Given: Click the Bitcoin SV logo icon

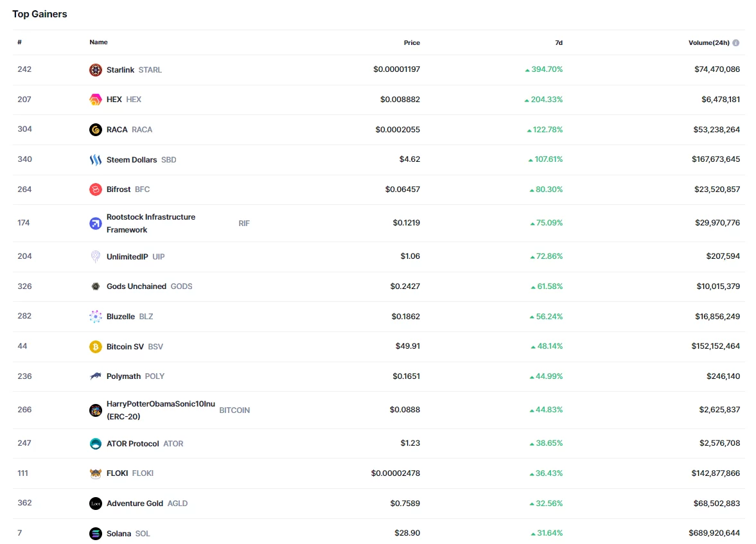Looking at the screenshot, I should tap(95, 347).
